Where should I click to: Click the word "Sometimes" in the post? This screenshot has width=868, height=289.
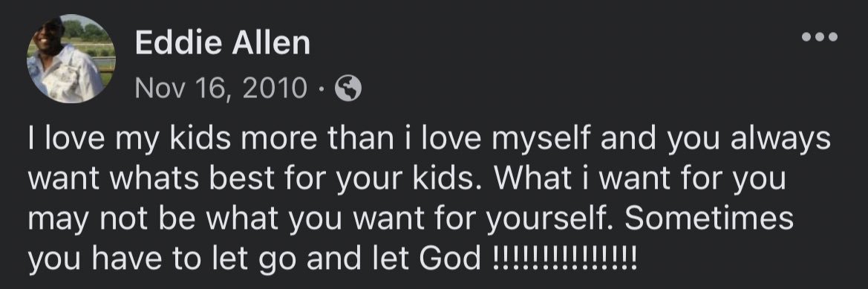click(x=709, y=218)
